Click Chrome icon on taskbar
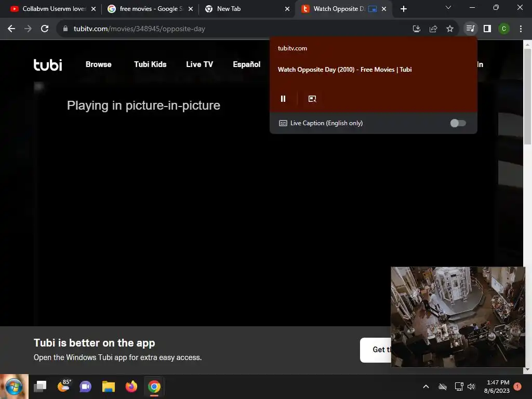 (154, 387)
